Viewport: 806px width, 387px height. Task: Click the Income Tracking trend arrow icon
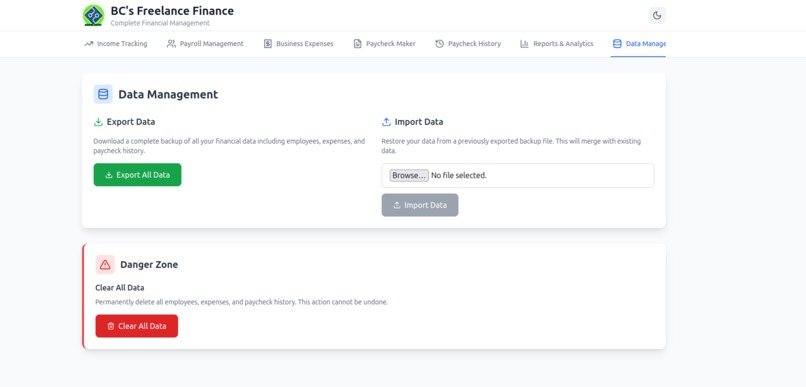88,44
